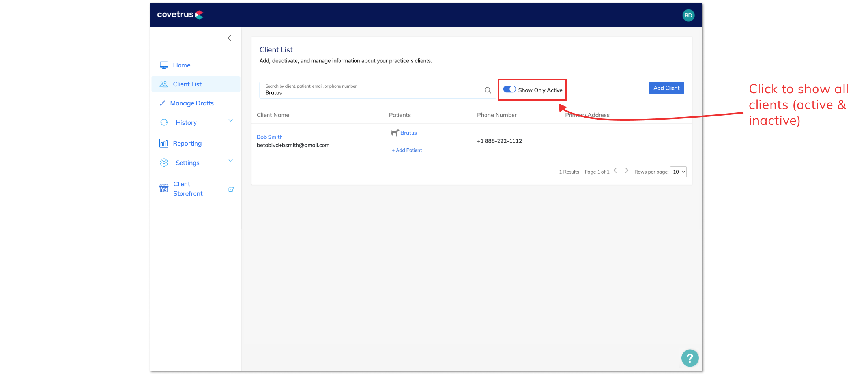
Task: Click email betablvd+bsmith@gmail.com
Action: (293, 145)
